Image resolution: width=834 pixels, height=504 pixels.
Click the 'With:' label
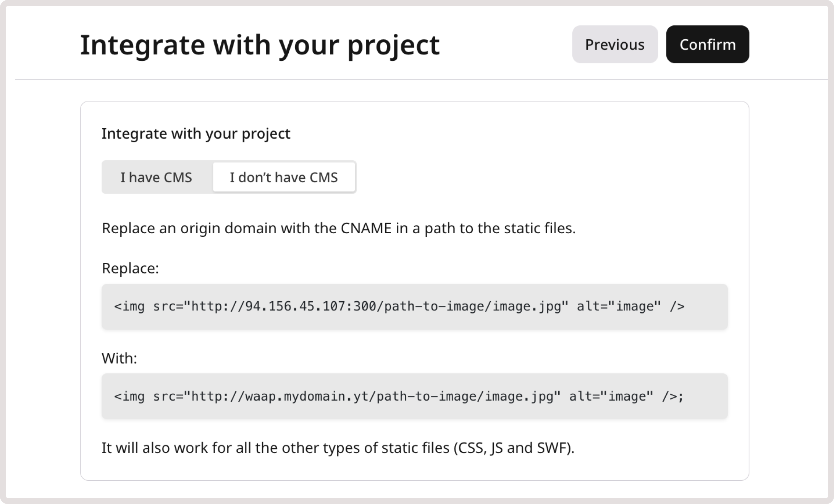(118, 358)
